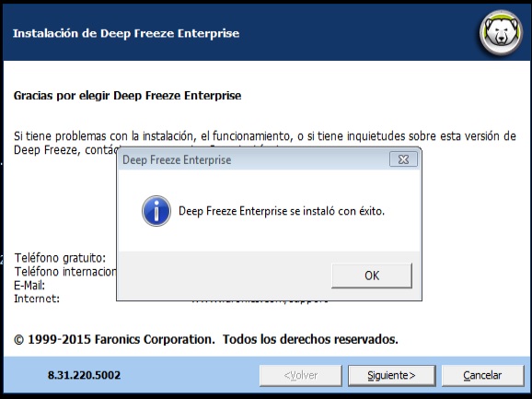Click the se instaló con éxito message text
Image resolution: width=532 pixels, height=399 pixels.
(x=337, y=211)
